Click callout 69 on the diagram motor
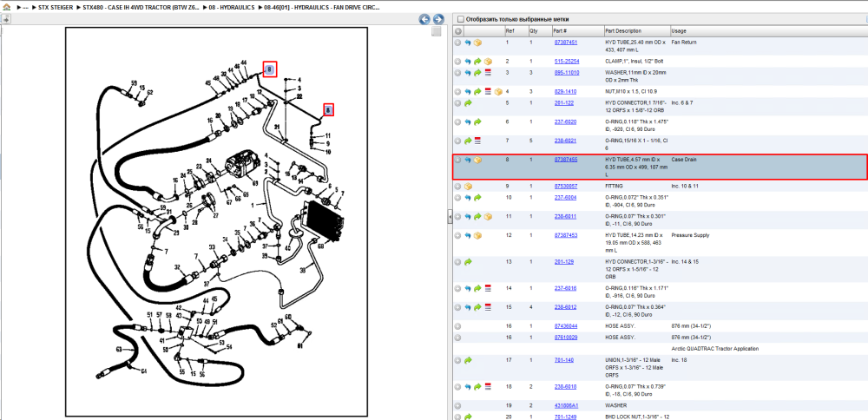The image size is (868, 420). pyautogui.click(x=255, y=182)
